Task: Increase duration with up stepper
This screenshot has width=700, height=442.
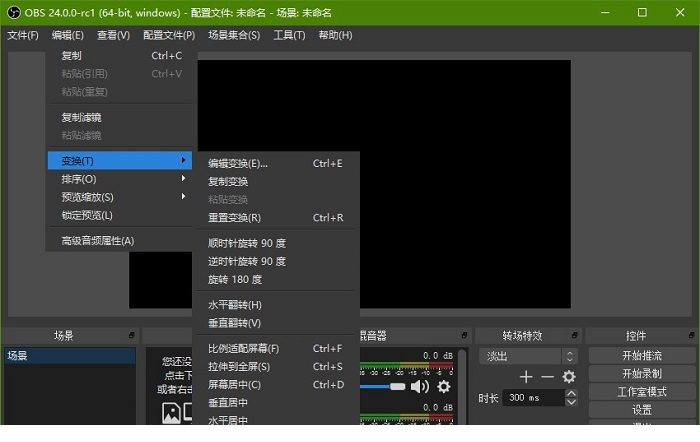Action: pyautogui.click(x=571, y=393)
